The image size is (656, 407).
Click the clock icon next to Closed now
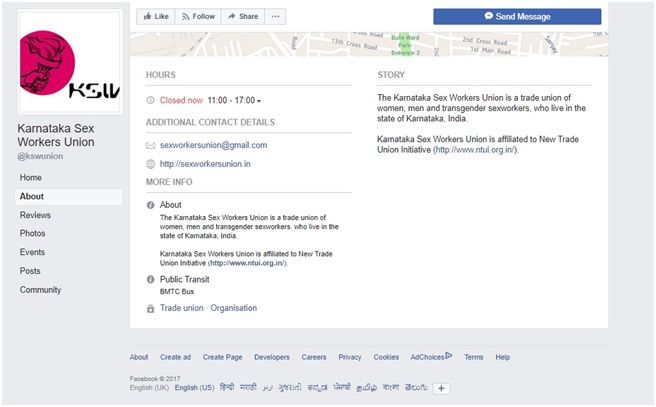[x=150, y=101]
